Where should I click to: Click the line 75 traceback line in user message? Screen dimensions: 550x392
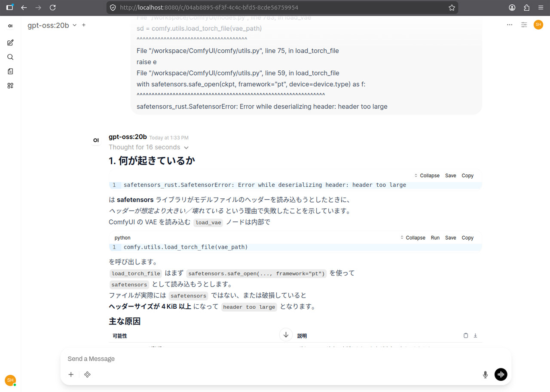click(238, 51)
